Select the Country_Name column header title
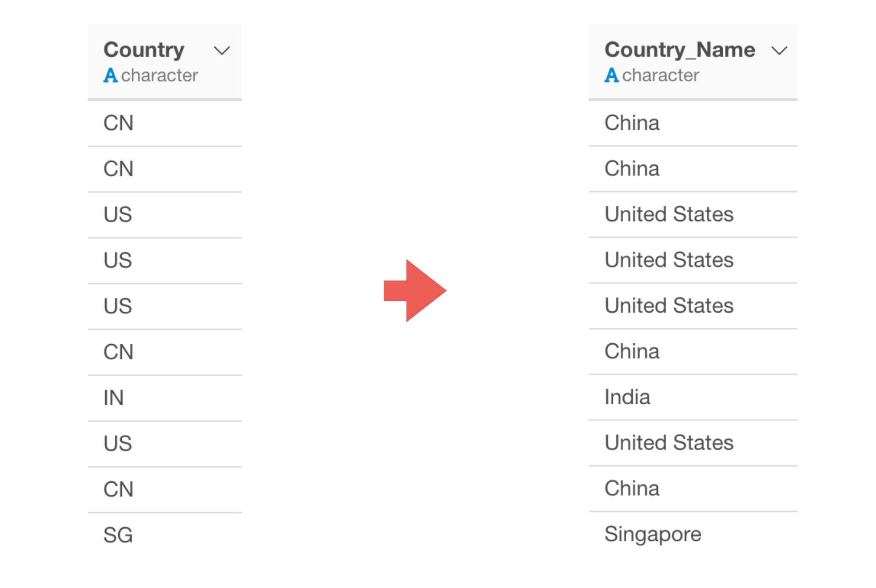876x588 pixels. coord(680,50)
